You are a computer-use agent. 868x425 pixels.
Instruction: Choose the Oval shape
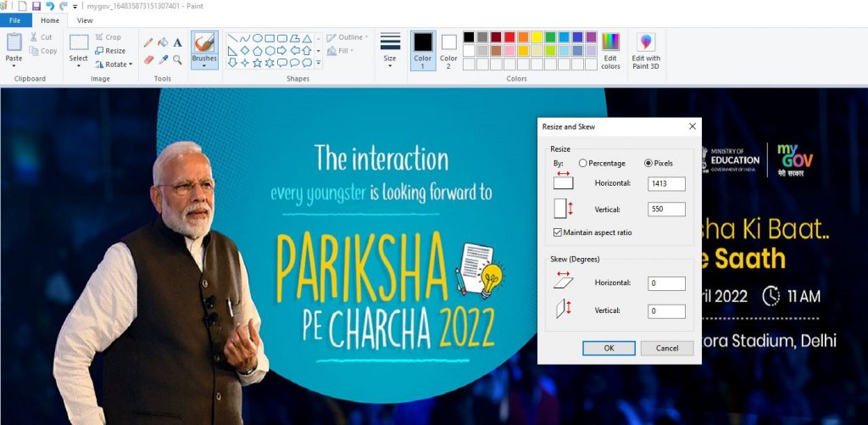[x=258, y=38]
